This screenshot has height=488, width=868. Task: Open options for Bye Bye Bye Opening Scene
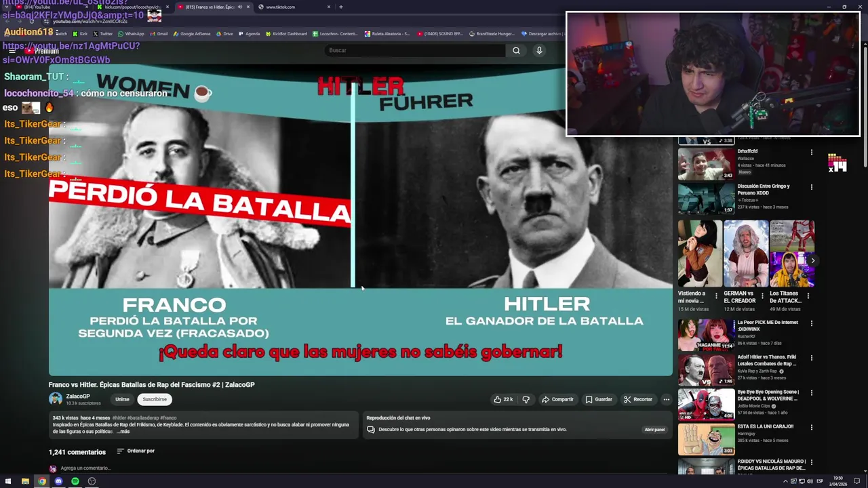[811, 393]
